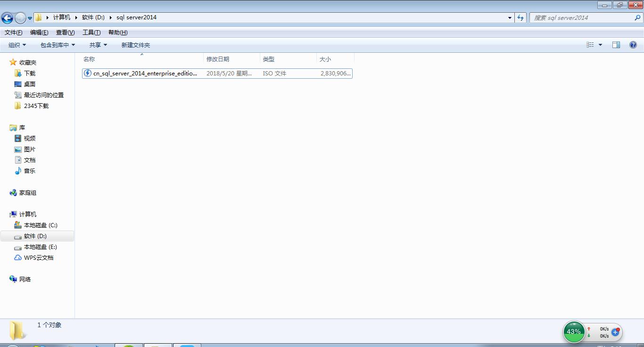Screen dimensions: 644x347
Task: Select 计算机 in navigation pane
Action: click(x=28, y=214)
